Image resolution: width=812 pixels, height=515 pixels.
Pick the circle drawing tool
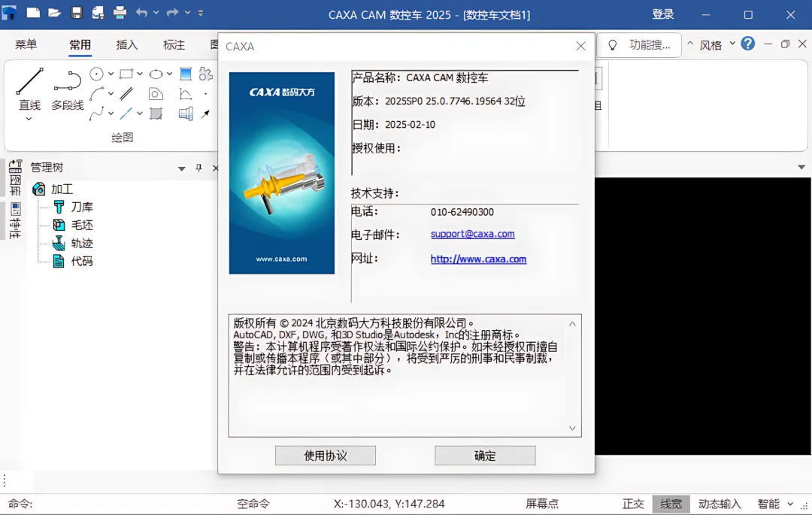pyautogui.click(x=96, y=74)
